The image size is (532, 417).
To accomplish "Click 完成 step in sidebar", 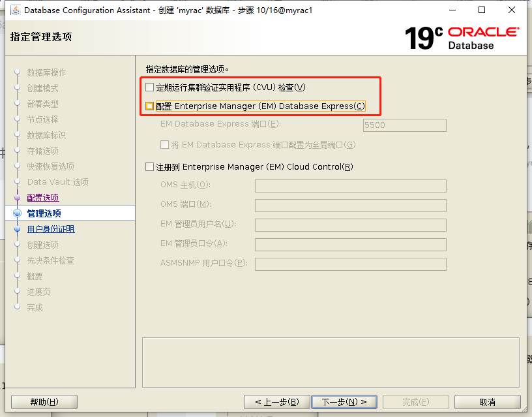I will [35, 307].
